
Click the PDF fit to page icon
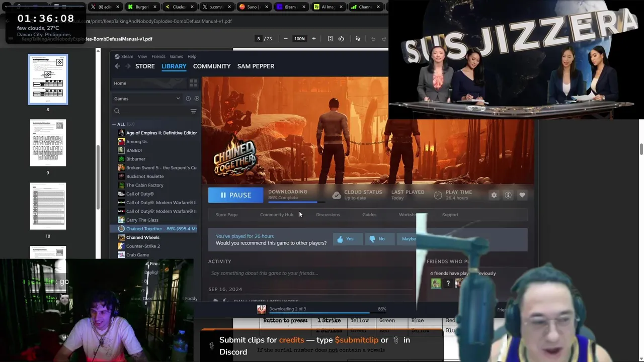(330, 39)
